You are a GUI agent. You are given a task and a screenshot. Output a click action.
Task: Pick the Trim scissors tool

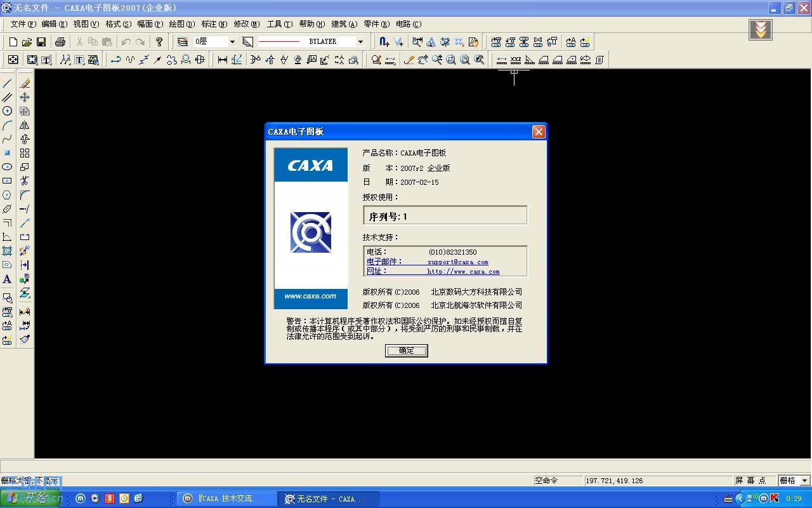[25, 181]
